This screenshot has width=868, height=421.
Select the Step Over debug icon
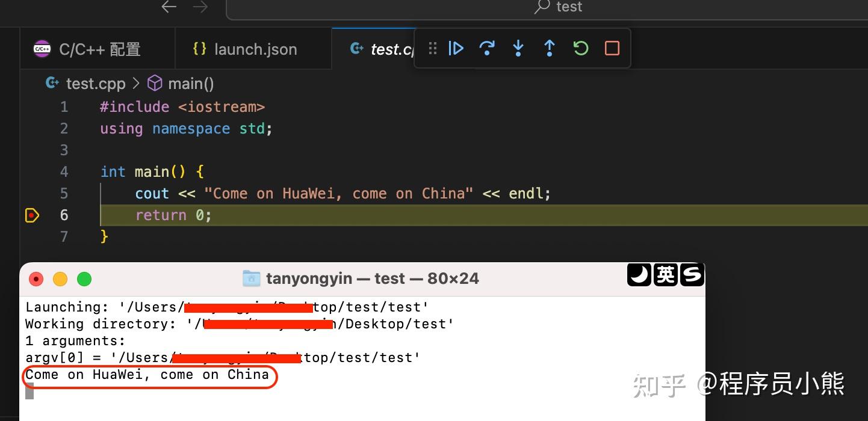point(487,48)
